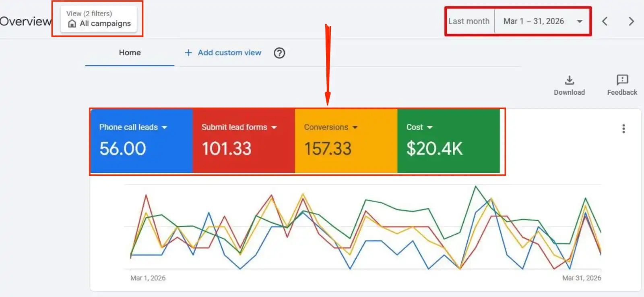Click the house icon beside All campaigns
644x297 pixels.
72,24
